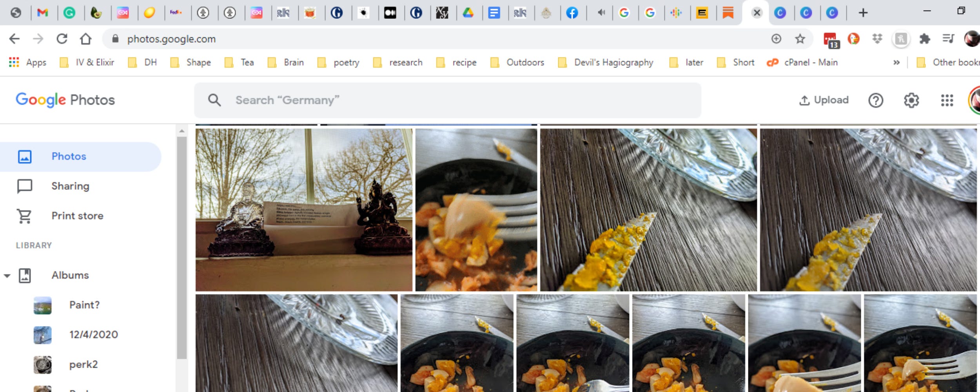Image resolution: width=980 pixels, height=392 pixels.
Task: Click the install app plus icon in address bar
Action: [776, 39]
